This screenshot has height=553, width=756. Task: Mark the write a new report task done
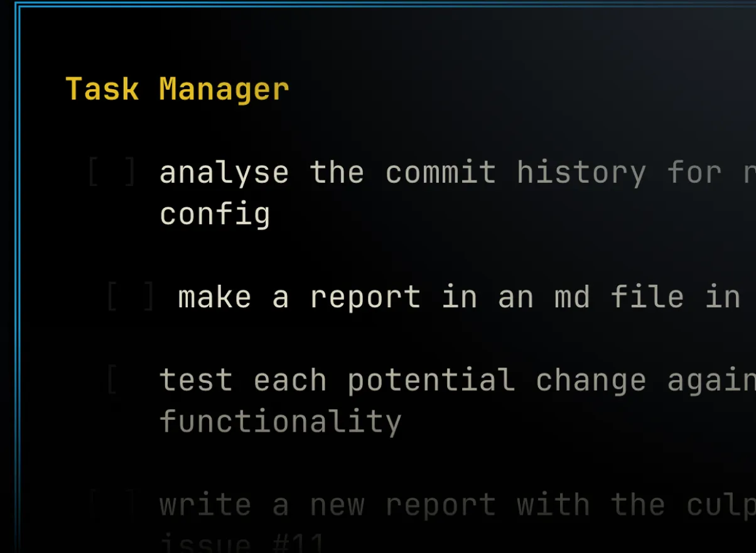(112, 504)
